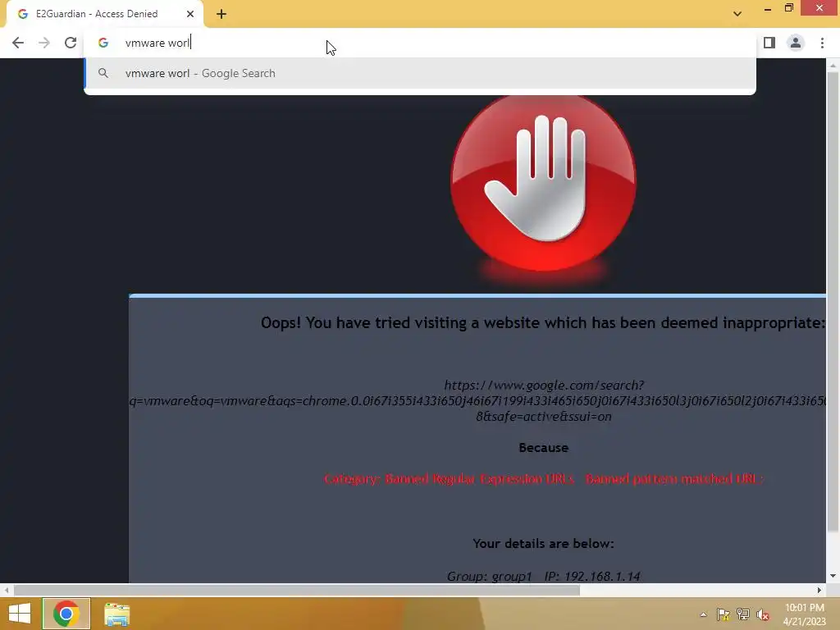840x630 pixels.
Task: Show hidden system tray icons
Action: pyautogui.click(x=703, y=614)
